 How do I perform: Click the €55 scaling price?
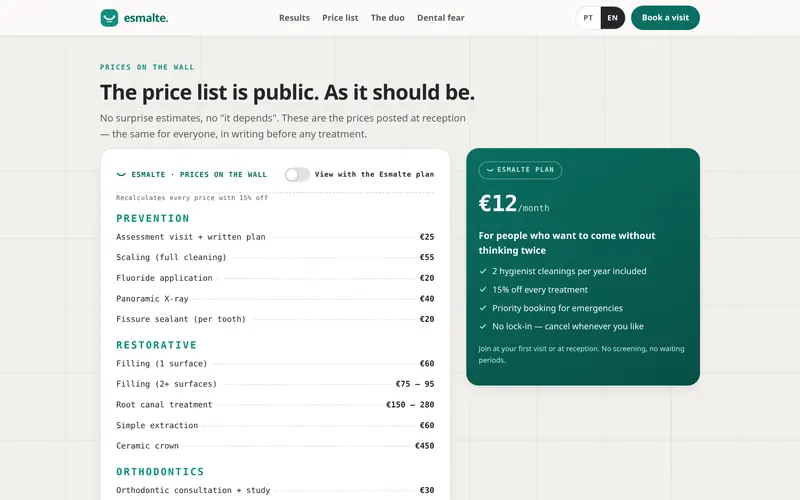(427, 257)
